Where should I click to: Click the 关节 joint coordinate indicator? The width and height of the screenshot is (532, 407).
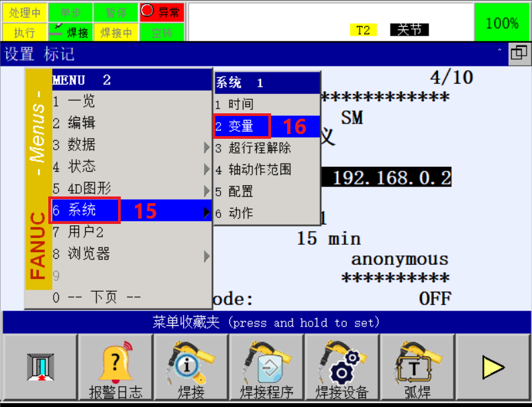pyautogui.click(x=409, y=30)
